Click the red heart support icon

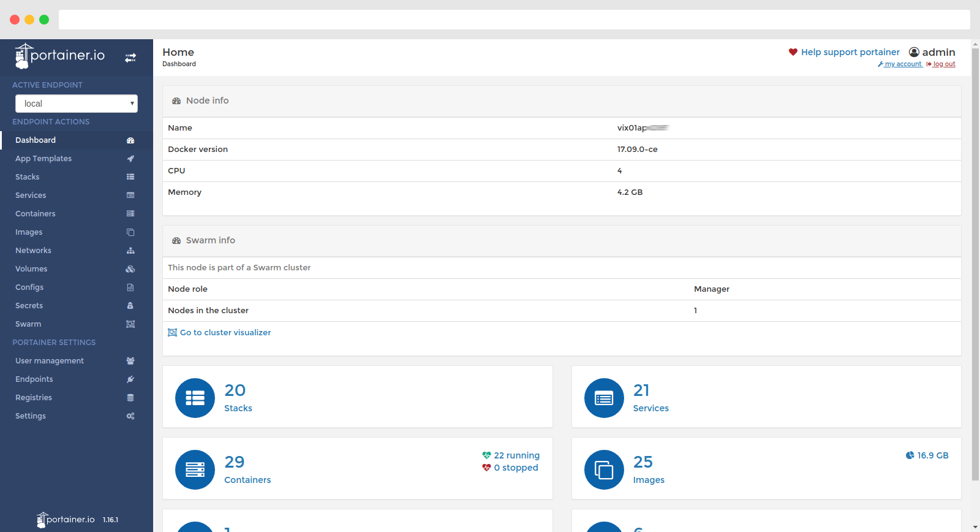[x=793, y=52]
